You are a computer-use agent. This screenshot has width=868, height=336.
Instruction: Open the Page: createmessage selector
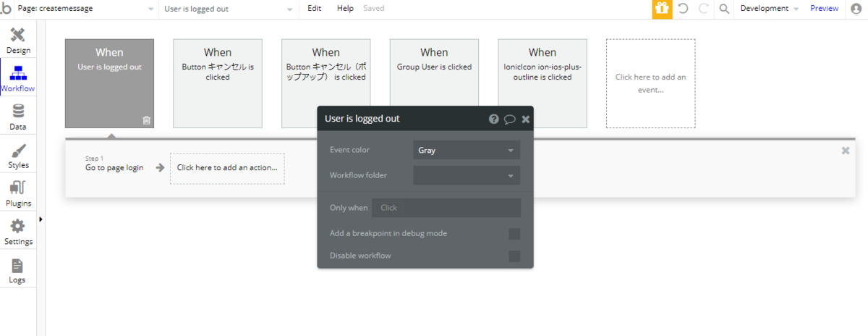coord(84,9)
